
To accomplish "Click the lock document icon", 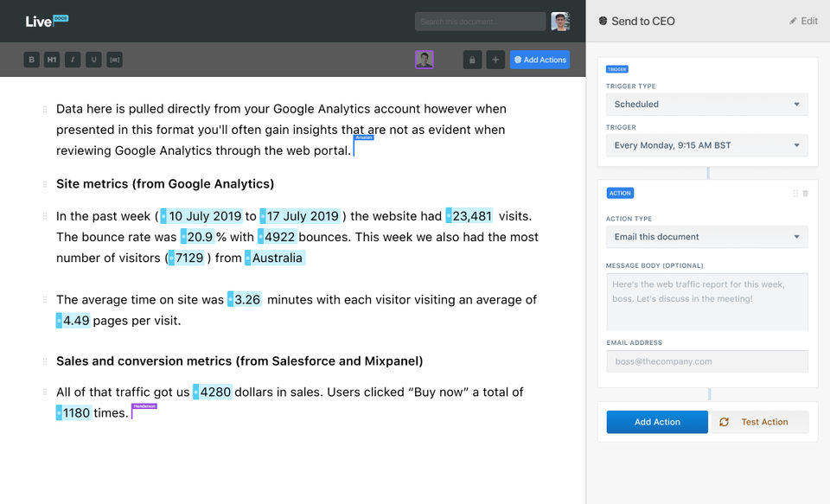I will pos(472,60).
